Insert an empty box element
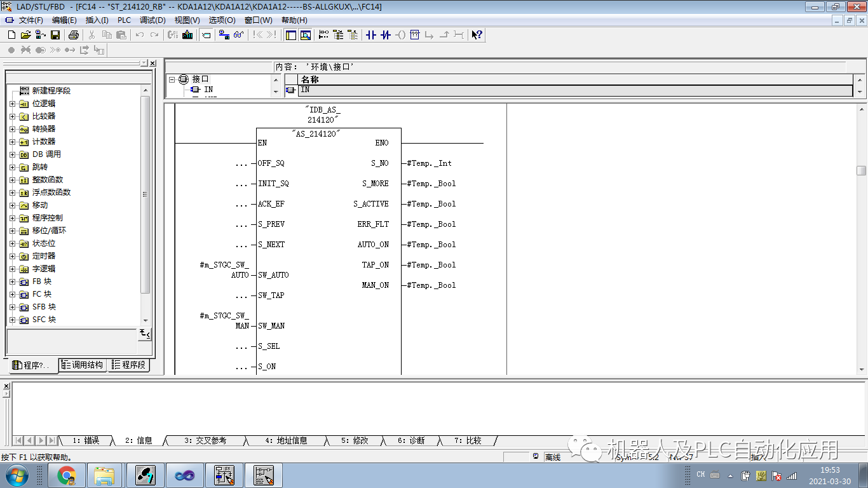 coord(415,35)
